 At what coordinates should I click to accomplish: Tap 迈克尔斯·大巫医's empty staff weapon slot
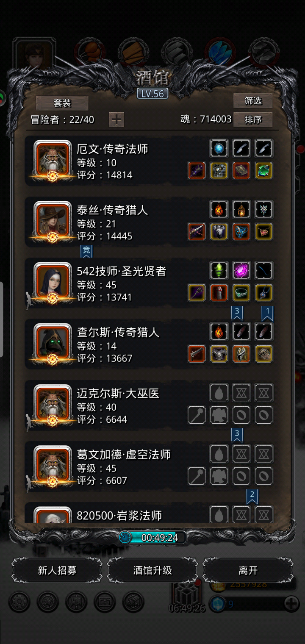click(197, 415)
